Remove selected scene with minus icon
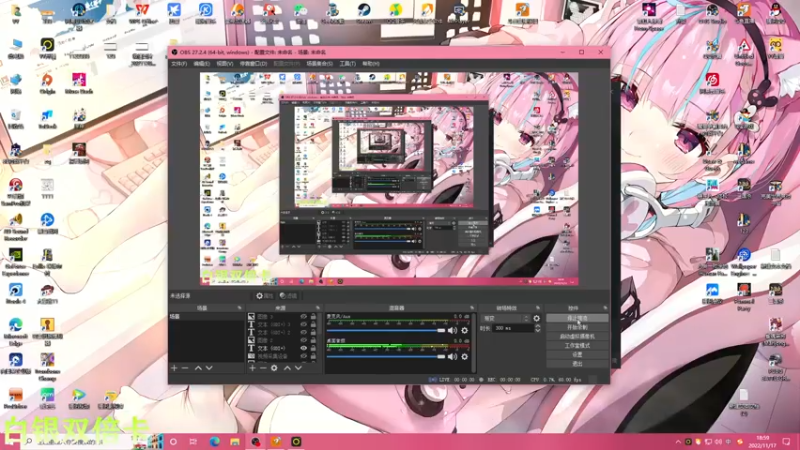800x450 pixels. [x=185, y=368]
